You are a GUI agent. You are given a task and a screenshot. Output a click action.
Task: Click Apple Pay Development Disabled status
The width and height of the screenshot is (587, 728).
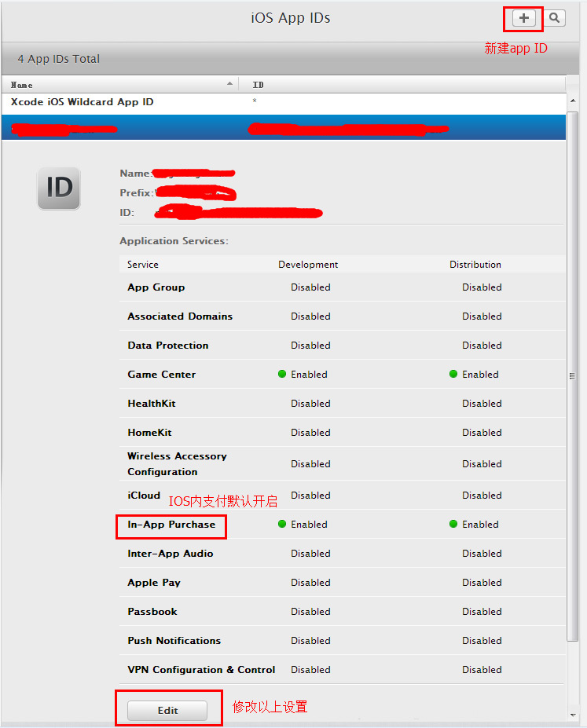310,583
